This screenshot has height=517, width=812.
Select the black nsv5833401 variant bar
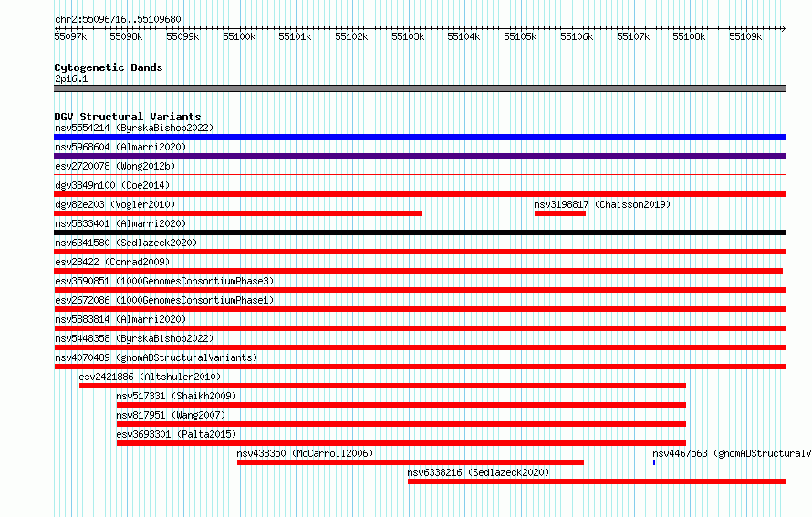(420, 233)
